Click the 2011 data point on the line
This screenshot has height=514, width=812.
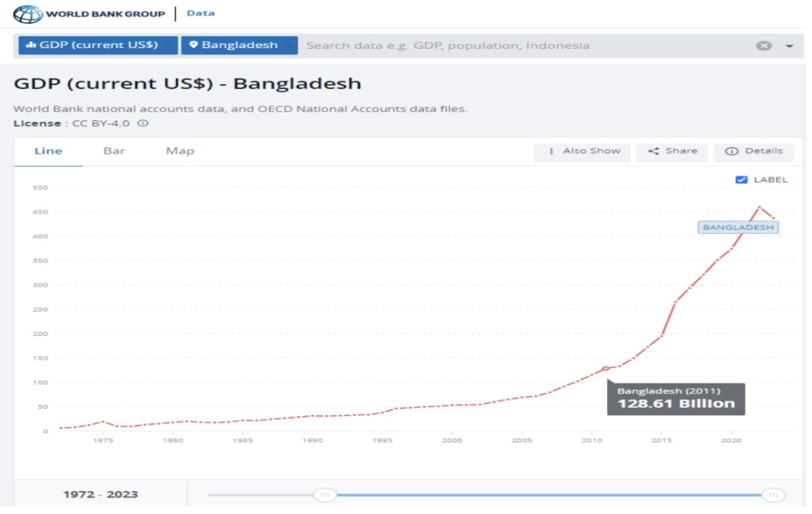(606, 369)
